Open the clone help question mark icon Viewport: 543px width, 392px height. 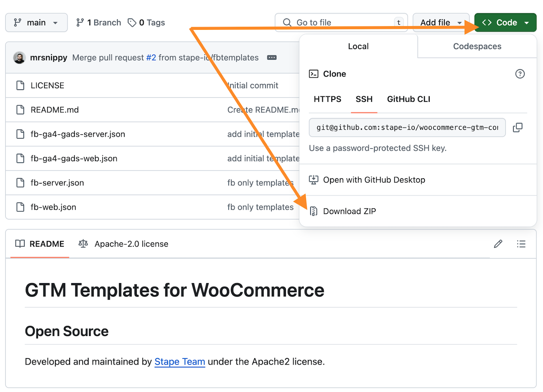point(520,74)
